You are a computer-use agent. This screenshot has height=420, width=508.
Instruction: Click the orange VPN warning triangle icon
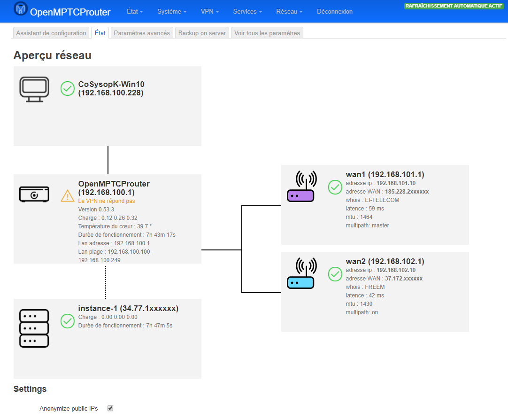coord(68,195)
